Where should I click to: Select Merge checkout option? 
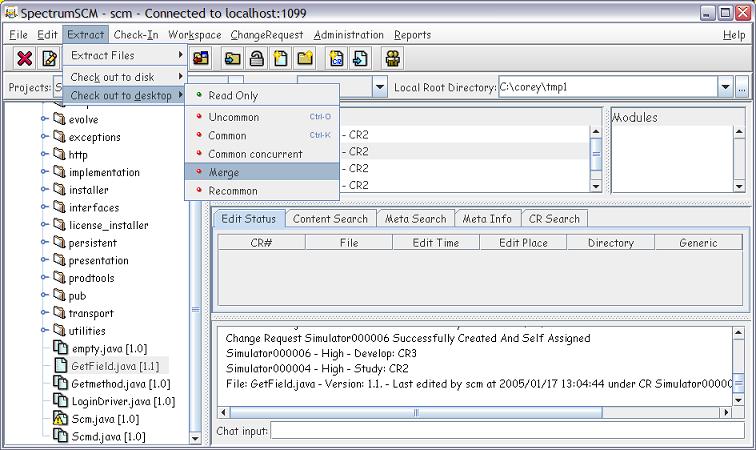(262, 172)
